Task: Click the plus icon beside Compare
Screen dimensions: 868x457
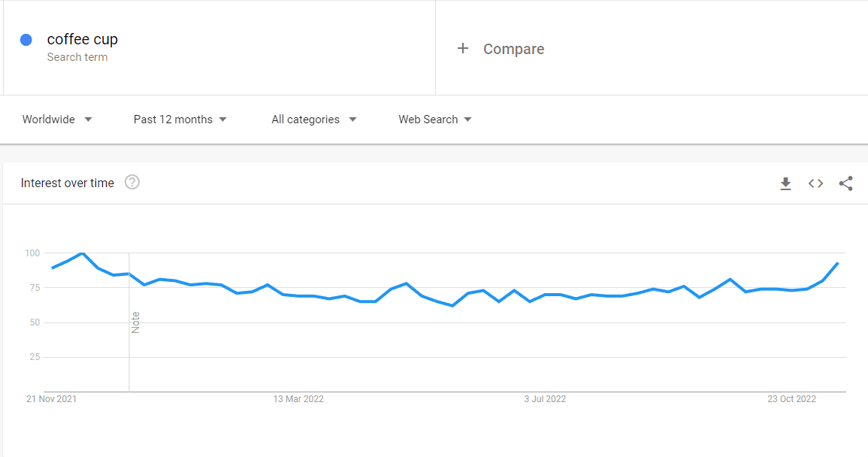Action: (x=463, y=49)
